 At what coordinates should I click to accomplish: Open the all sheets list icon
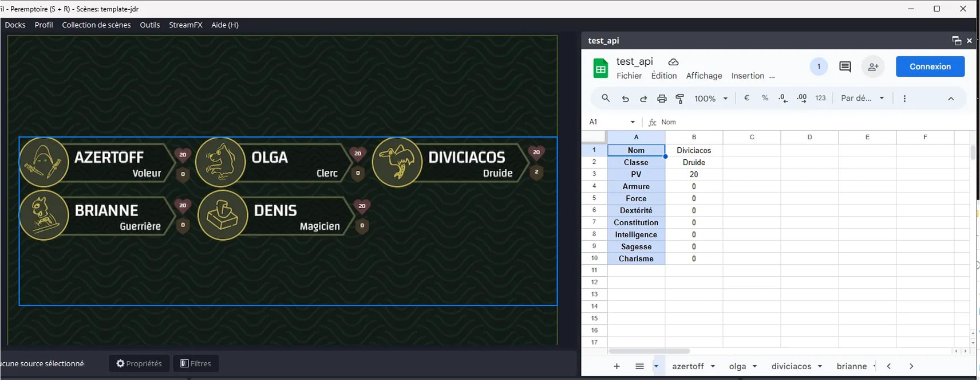click(x=639, y=366)
